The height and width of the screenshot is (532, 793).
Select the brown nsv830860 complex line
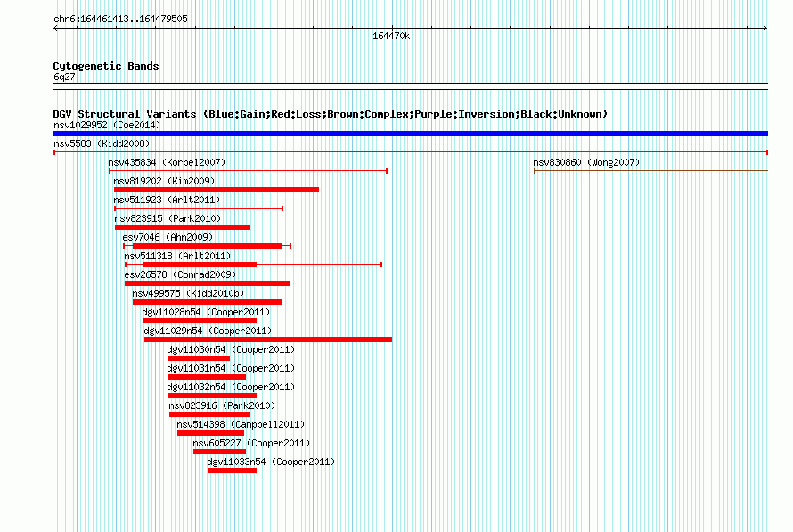click(x=651, y=171)
